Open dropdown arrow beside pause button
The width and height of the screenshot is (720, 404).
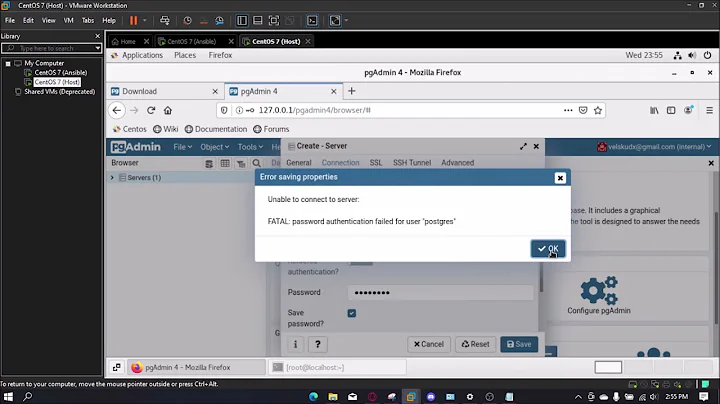click(x=145, y=20)
